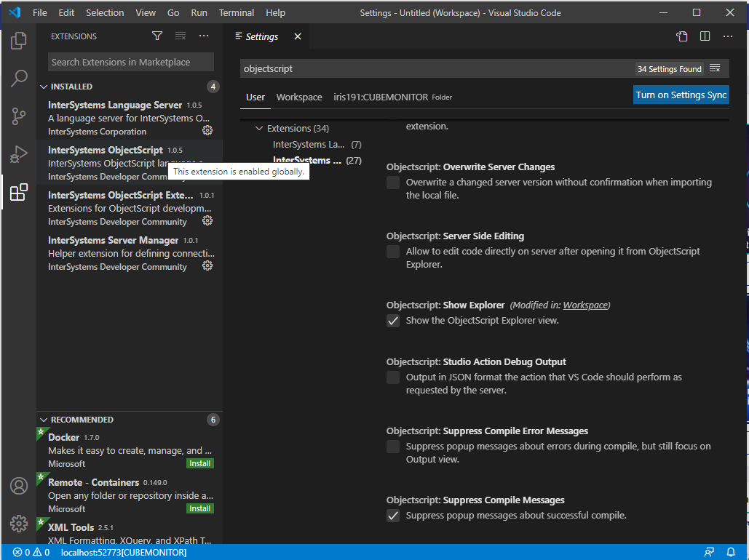Clear the settings search input

(x=715, y=68)
